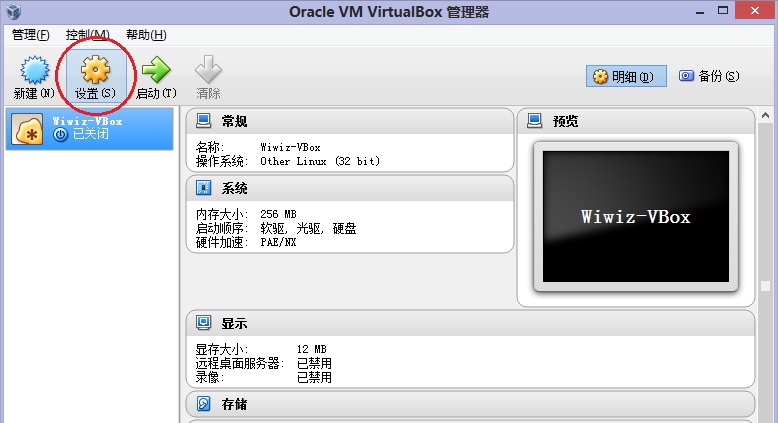Click the text Other Linux (32 bit)
The width and height of the screenshot is (778, 423).
pyautogui.click(x=320, y=161)
